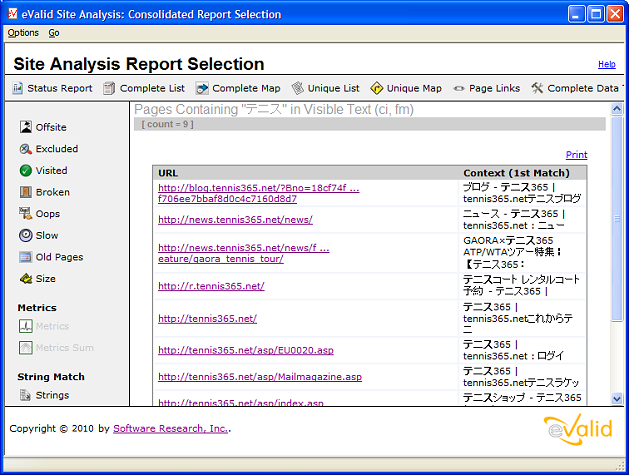Click the Metrics chart icon

(26, 326)
